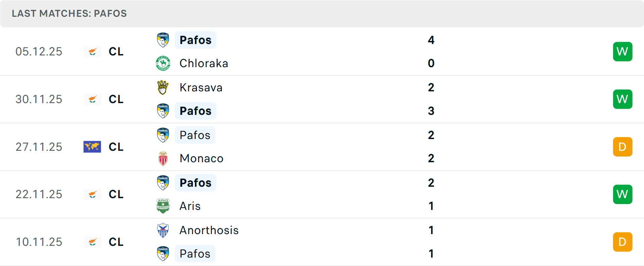The height and width of the screenshot is (266, 644).
Task: Click the D badge for Anorthosis match
Action: (x=623, y=242)
